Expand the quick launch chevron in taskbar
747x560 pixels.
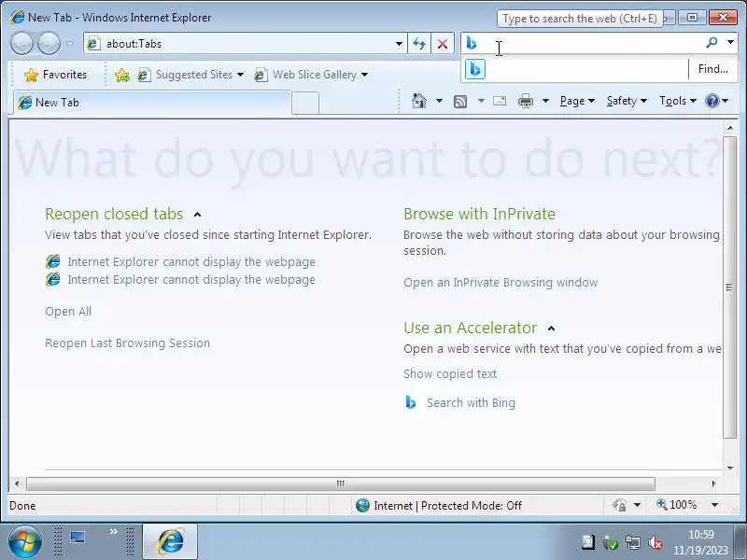click(113, 531)
